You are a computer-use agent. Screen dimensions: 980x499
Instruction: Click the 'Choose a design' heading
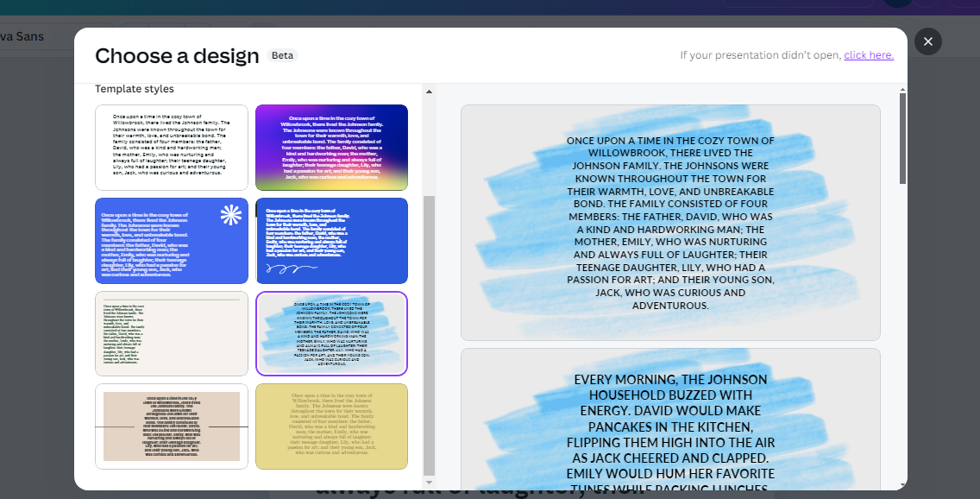[177, 56]
